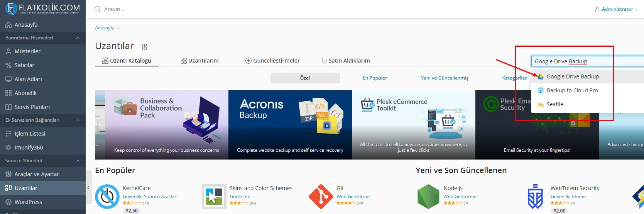Screen dimensions: 644x214
Task: Click the search magnifier icon
Action: (98, 9)
